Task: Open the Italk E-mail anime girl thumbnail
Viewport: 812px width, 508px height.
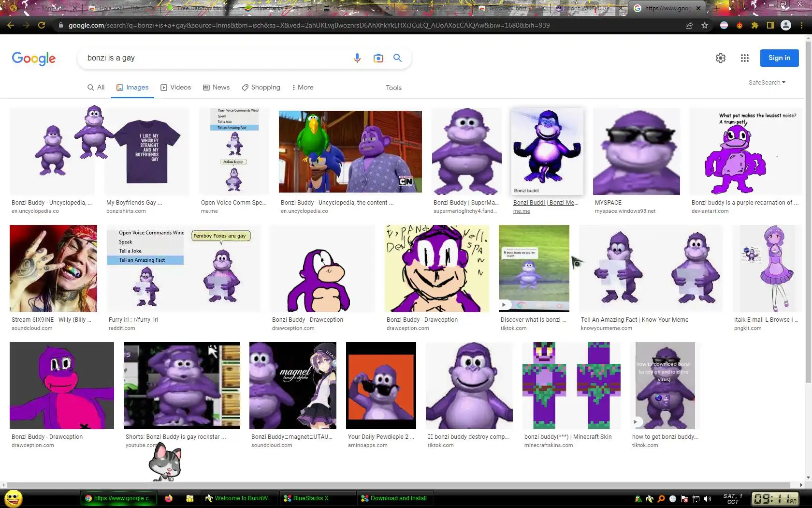Action: [768, 269]
